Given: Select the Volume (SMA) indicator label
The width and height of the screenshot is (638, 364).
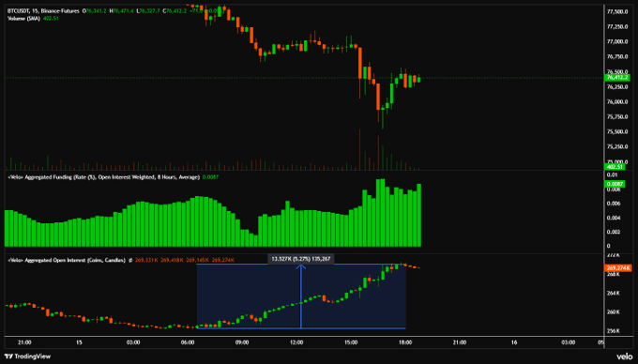Looking at the screenshot, I should tap(23, 19).
